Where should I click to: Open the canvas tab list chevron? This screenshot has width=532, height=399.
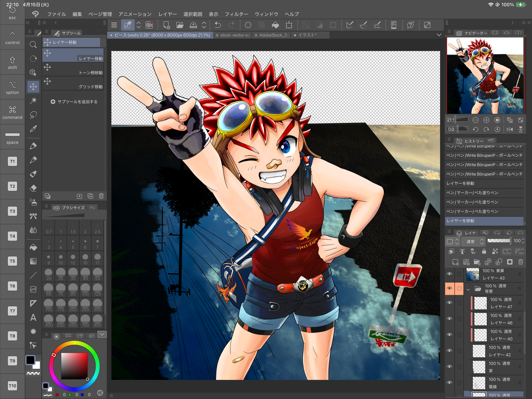[439, 35]
